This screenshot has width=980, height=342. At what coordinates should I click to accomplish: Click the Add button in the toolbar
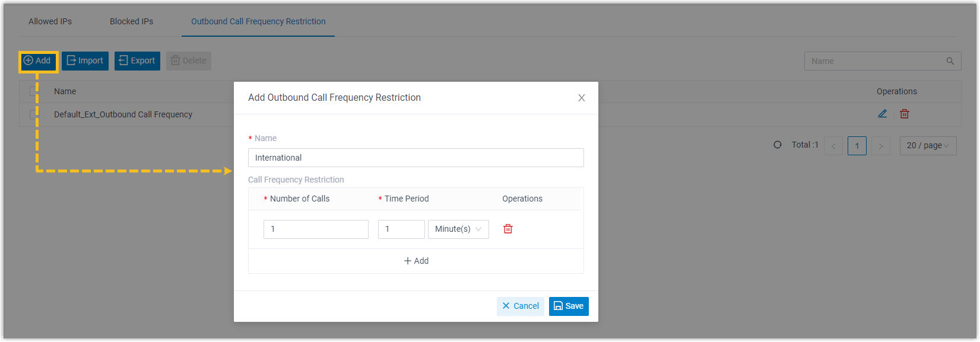click(x=38, y=60)
